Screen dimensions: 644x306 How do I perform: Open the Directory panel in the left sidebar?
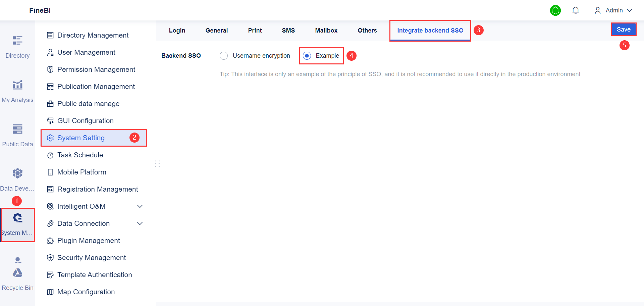(x=17, y=45)
